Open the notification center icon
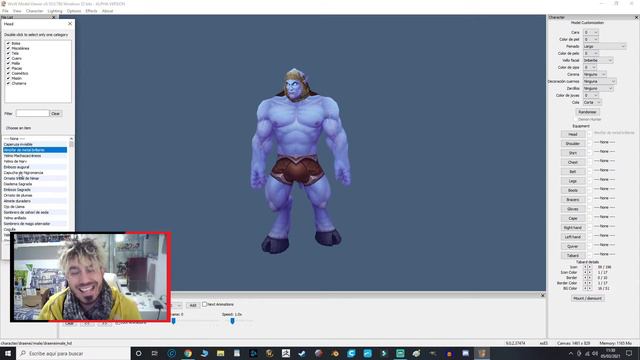Image resolution: width=640 pixels, height=360 pixels. click(629, 353)
